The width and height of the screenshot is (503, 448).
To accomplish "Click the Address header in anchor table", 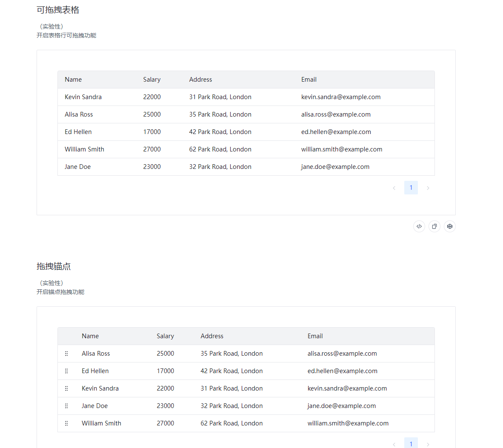I will [x=212, y=336].
